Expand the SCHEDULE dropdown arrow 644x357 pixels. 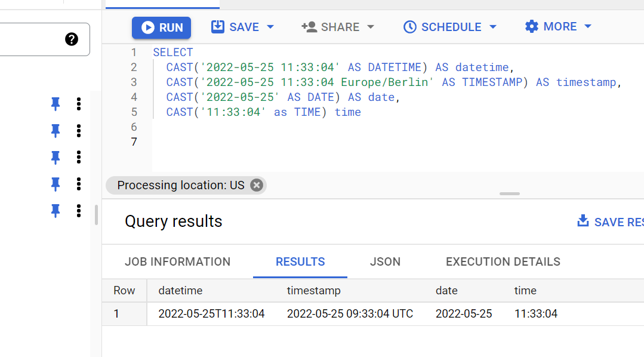(493, 27)
